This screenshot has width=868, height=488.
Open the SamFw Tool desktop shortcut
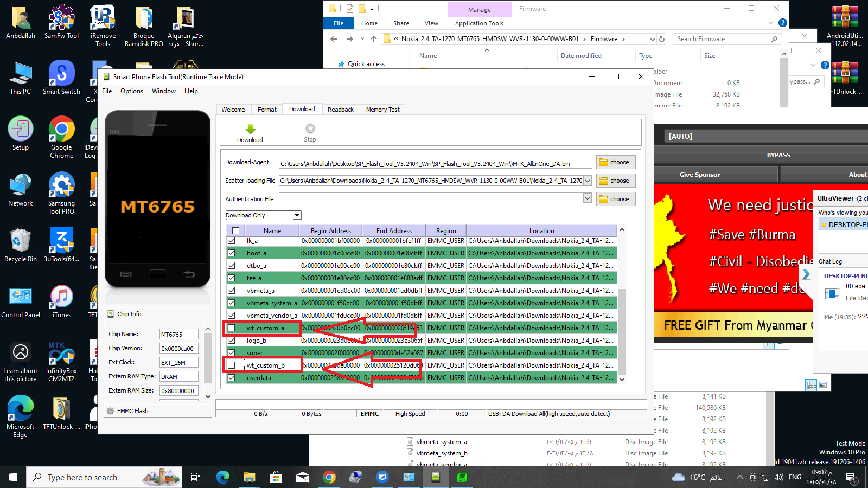(x=61, y=22)
